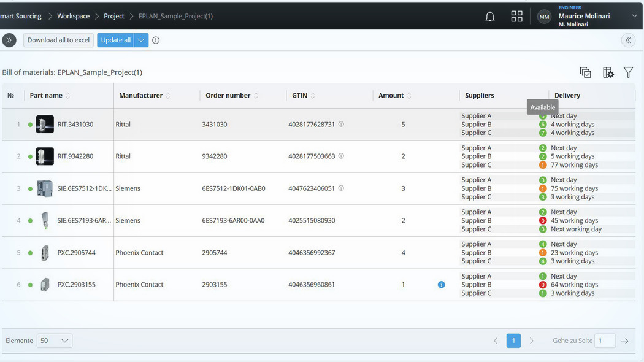Click the blue info icon in the PXC.2903155 row
This screenshot has width=644, height=362.
click(x=441, y=284)
